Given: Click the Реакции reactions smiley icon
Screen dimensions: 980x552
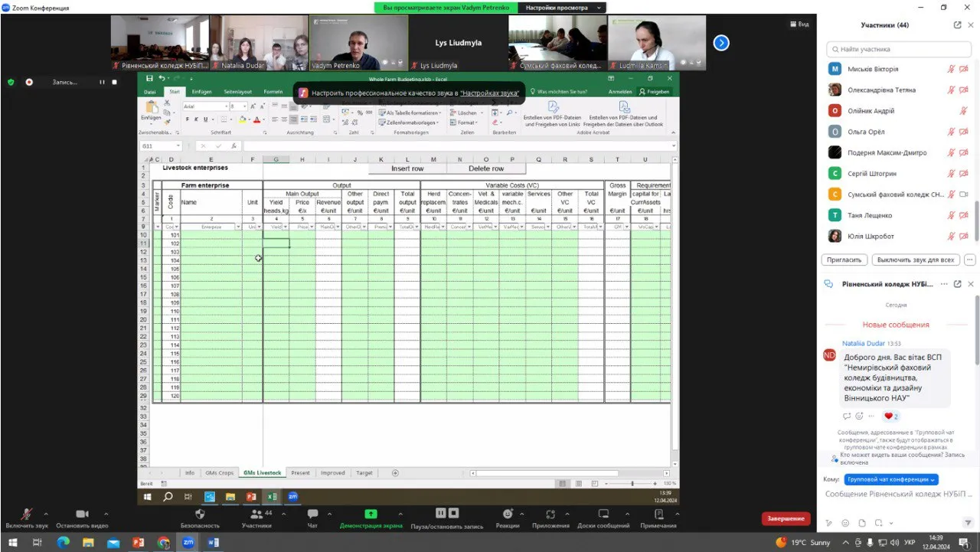Looking at the screenshot, I should [x=507, y=514].
